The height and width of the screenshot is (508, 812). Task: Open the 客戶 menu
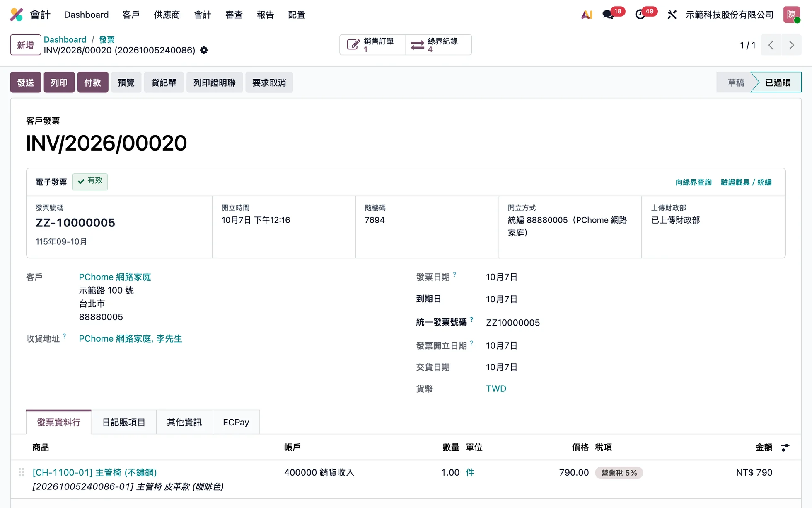[x=131, y=15]
